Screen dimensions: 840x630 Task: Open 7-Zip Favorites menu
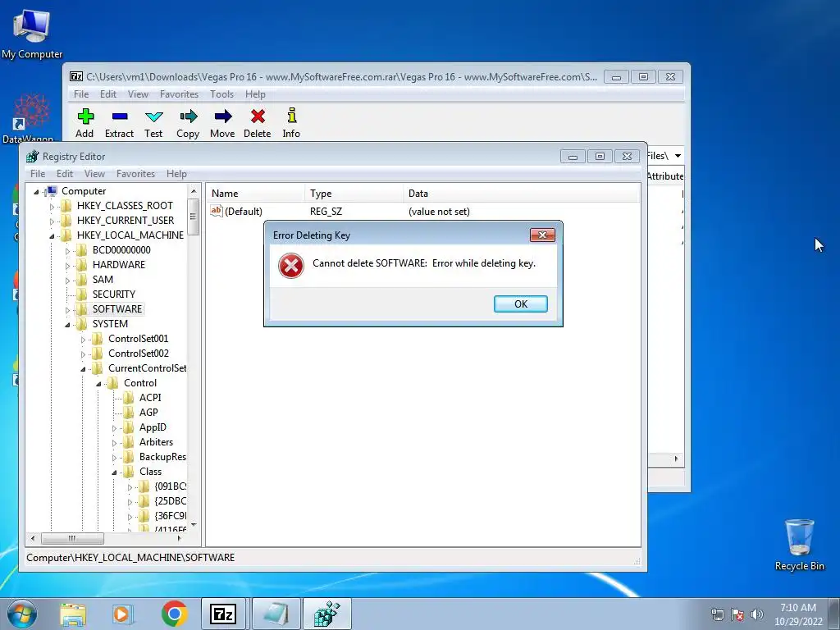(179, 94)
